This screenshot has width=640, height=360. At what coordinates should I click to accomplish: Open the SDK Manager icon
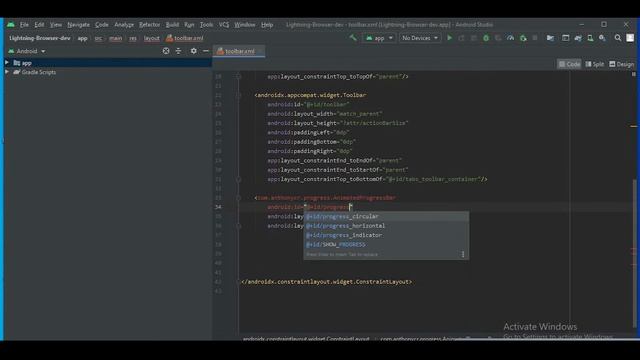tap(602, 38)
